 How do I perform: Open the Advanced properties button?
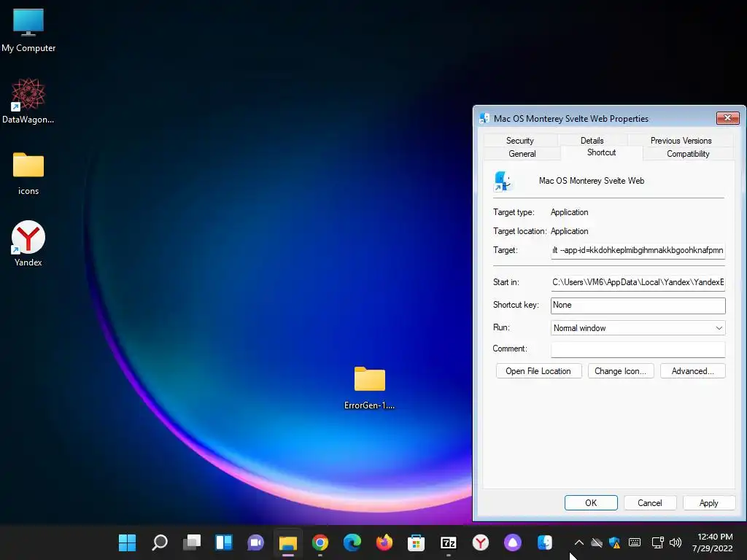click(x=693, y=371)
